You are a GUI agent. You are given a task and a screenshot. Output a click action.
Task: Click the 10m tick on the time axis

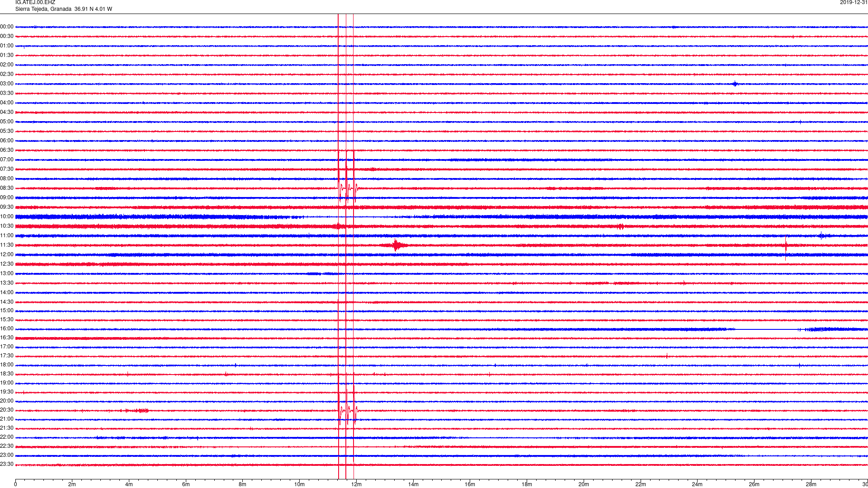(299, 484)
